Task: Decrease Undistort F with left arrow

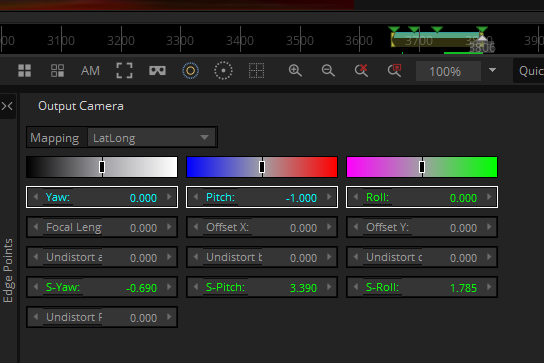Action: [x=35, y=316]
